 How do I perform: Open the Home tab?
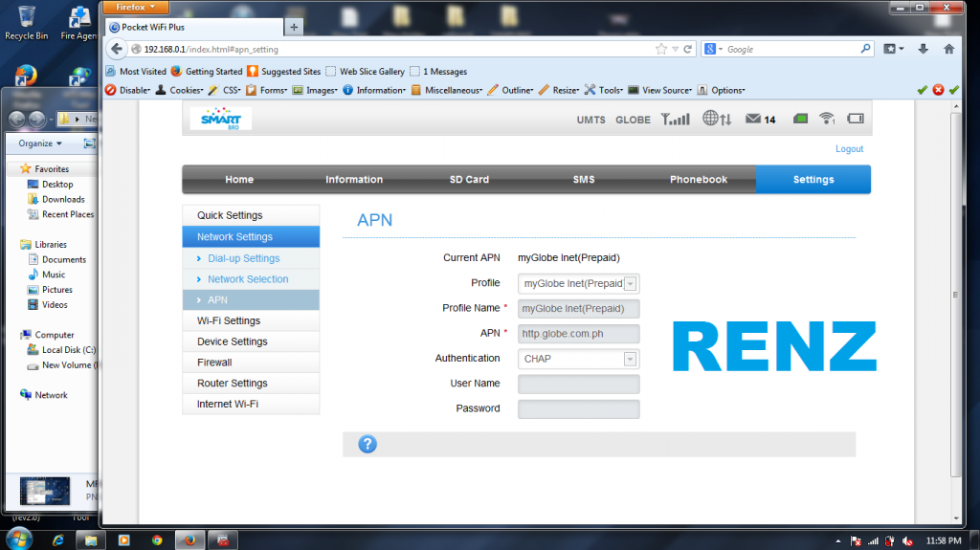(x=239, y=180)
